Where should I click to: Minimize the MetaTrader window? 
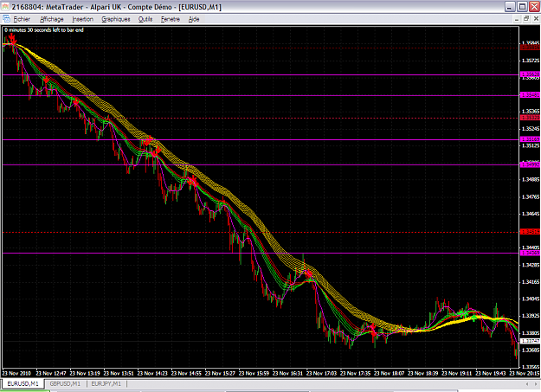tap(510, 7)
